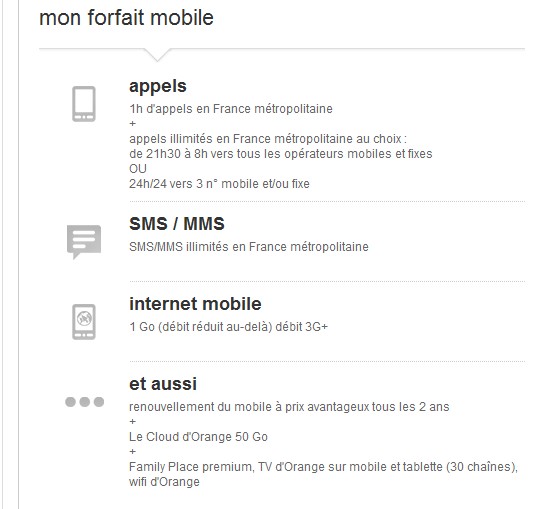545x509 pixels.
Task: Click the 'de 21h30 à 8h' option line
Action: 280,154
